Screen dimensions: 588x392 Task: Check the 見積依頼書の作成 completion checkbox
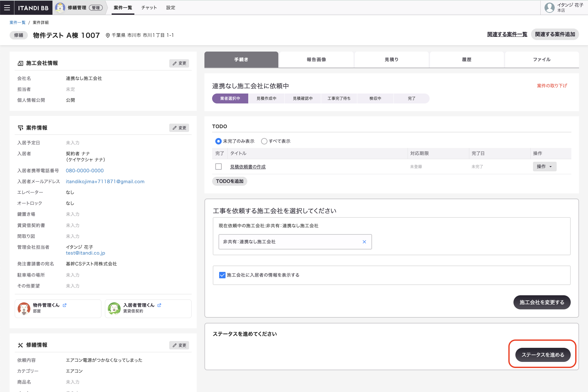click(x=219, y=167)
